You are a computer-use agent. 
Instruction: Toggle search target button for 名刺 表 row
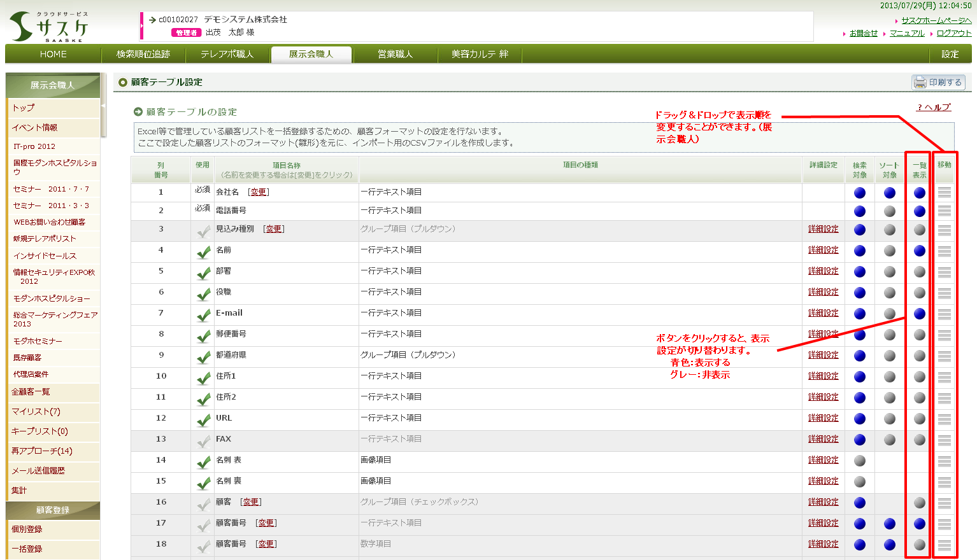pyautogui.click(x=860, y=461)
